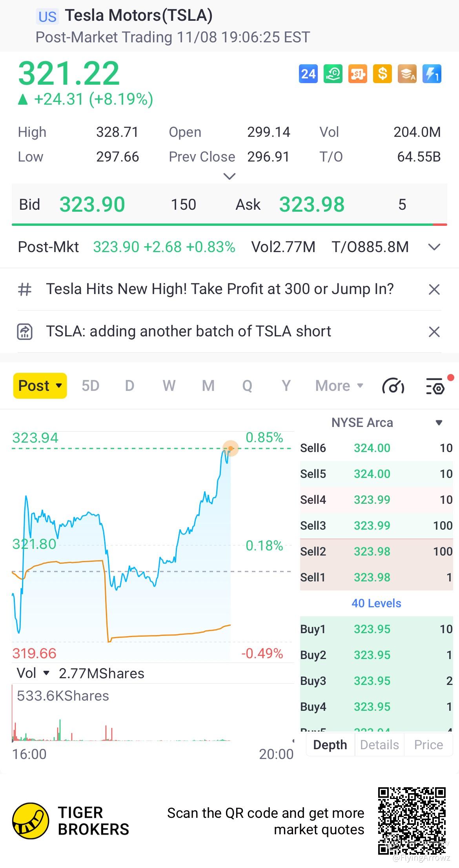The image size is (459, 868).
Task: Tap the brown stacked-layers A badge
Action: coord(407,74)
